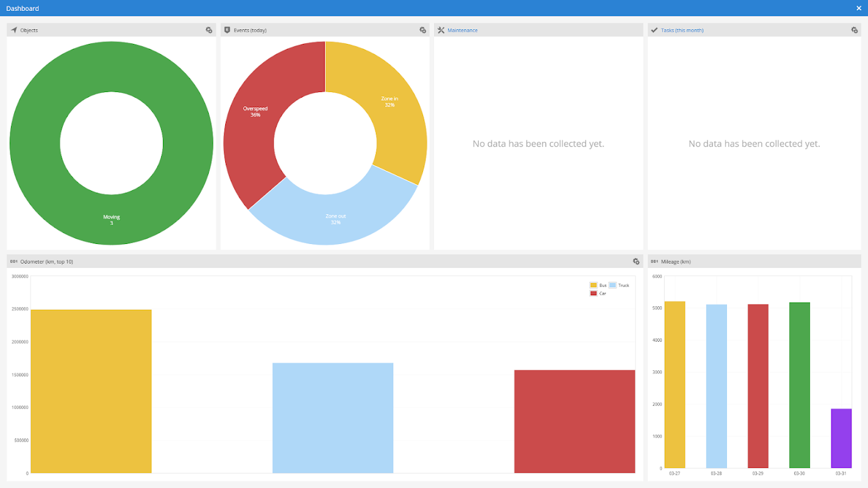Close the Dashboard window

tap(859, 8)
